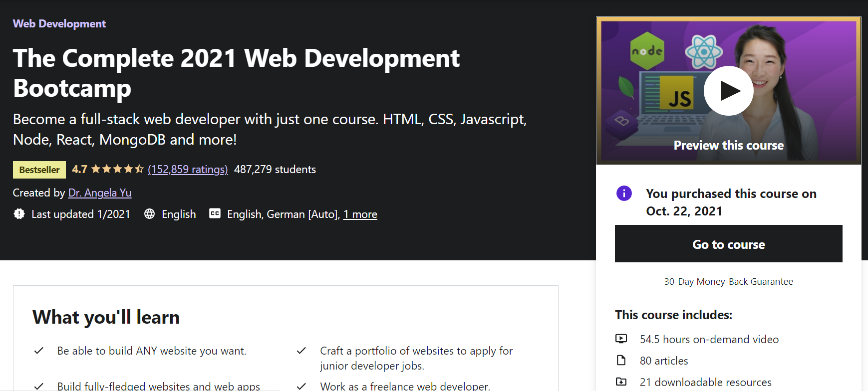Click the course preview thumbnail image
The height and width of the screenshot is (391, 868).
tap(728, 91)
